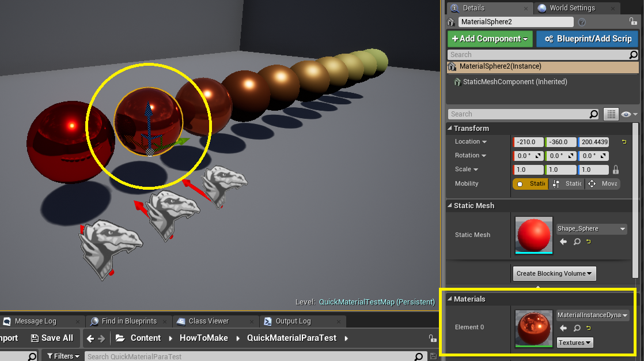Open the Shape_Sphere mesh dropdown
This screenshot has width=644, height=361.
(591, 229)
